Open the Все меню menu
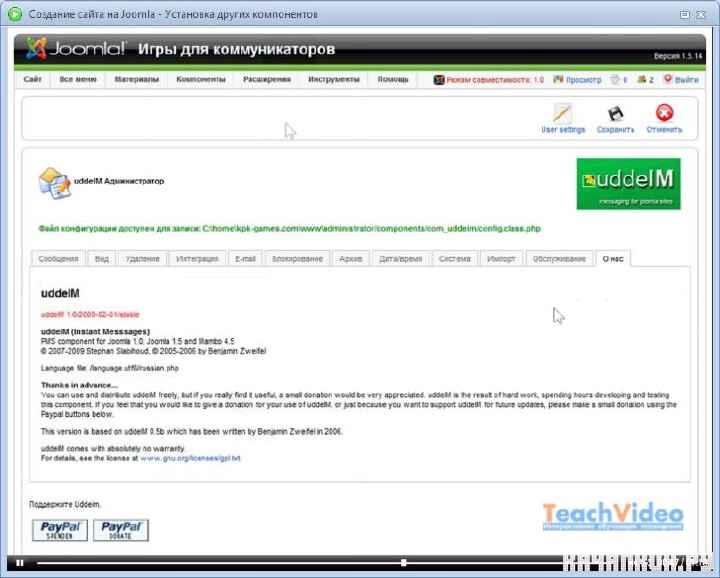 pos(78,79)
